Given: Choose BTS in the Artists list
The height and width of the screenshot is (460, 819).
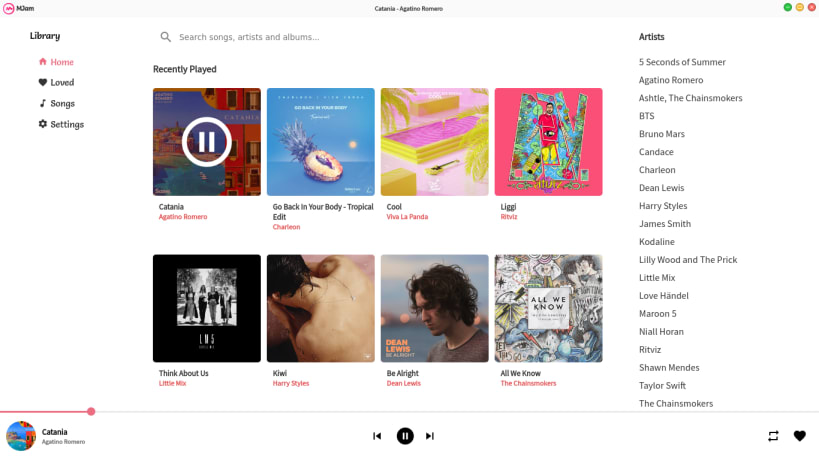Looking at the screenshot, I should click(x=646, y=116).
